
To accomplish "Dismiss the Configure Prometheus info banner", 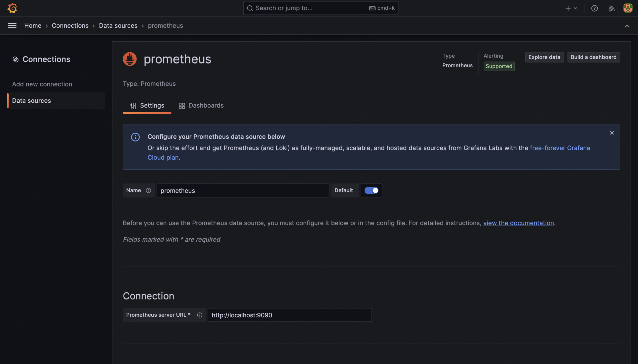I will click(x=612, y=133).
